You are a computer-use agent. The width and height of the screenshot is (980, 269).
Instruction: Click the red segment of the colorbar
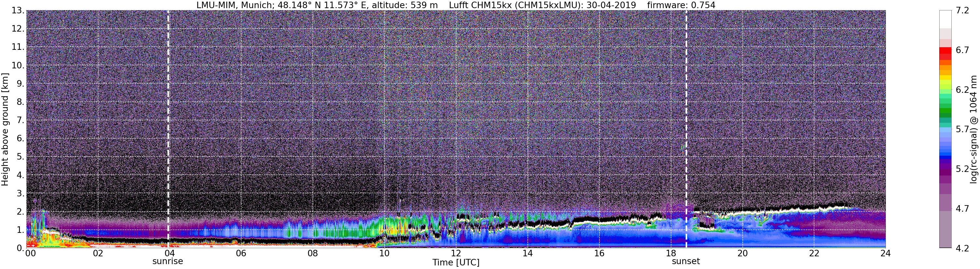(x=945, y=50)
